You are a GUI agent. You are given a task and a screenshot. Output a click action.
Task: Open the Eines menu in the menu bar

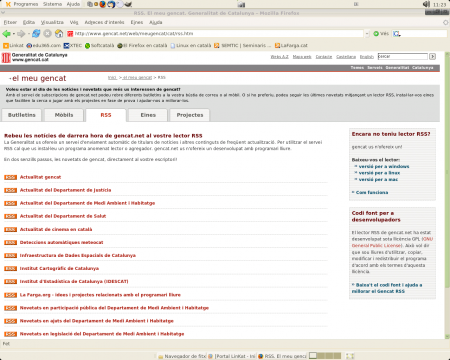137,22
